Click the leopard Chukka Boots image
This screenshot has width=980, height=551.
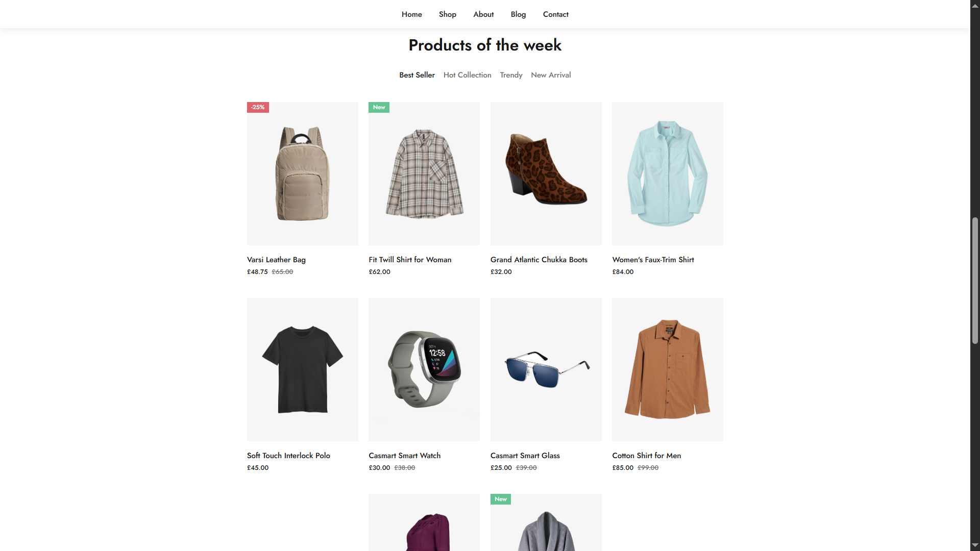546,173
